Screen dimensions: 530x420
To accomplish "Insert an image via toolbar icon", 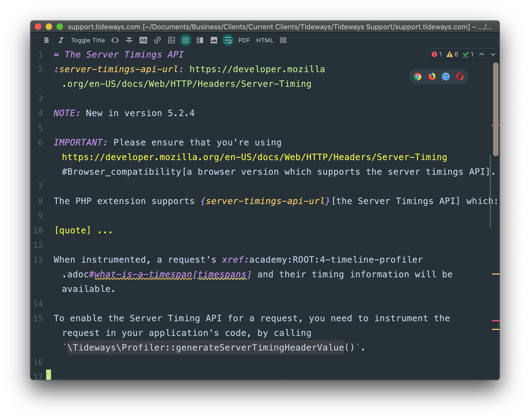I will coord(172,40).
